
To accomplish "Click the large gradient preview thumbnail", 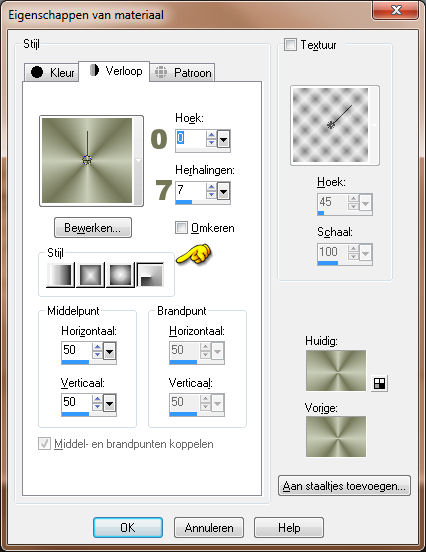I will pyautogui.click(x=87, y=161).
